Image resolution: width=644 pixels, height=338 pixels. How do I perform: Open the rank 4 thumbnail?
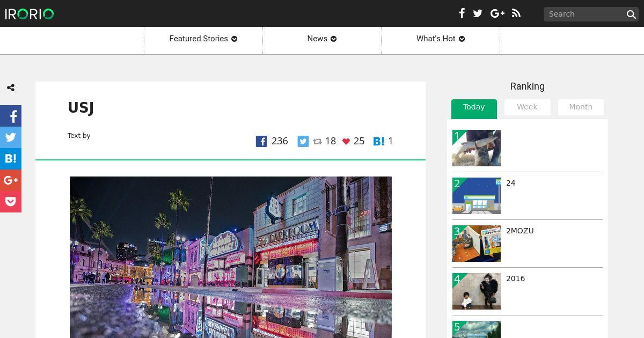coord(477,291)
